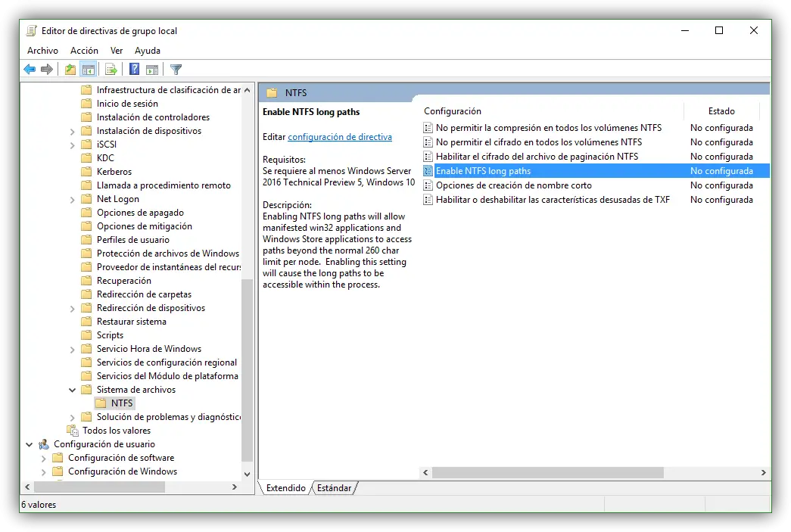Expand Instalación de dispositivos node
The height and width of the screenshot is (532, 791).
[x=72, y=132]
